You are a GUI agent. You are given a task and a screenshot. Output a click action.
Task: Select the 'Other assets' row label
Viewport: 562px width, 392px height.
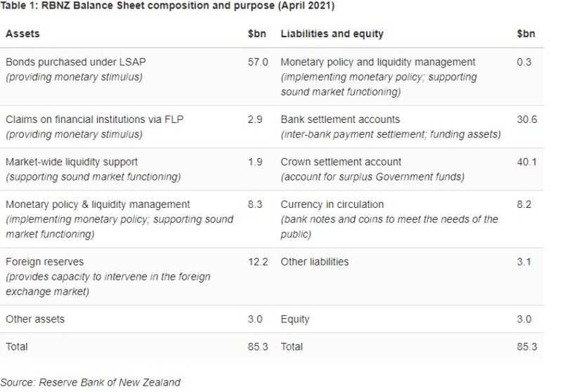[34, 319]
